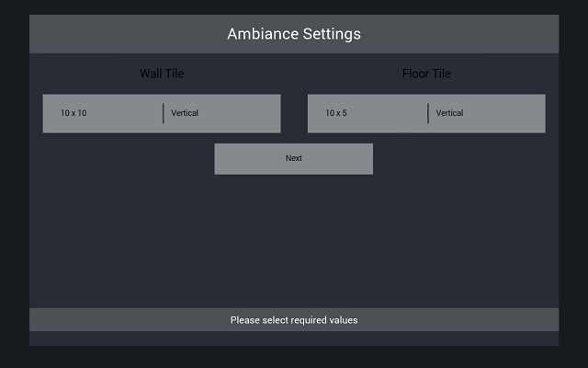Click the status bar at the bottom
588x368 pixels.
click(294, 320)
